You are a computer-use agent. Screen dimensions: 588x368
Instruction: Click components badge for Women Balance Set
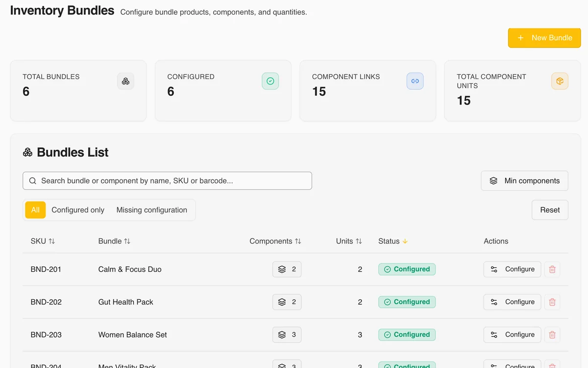click(x=287, y=335)
